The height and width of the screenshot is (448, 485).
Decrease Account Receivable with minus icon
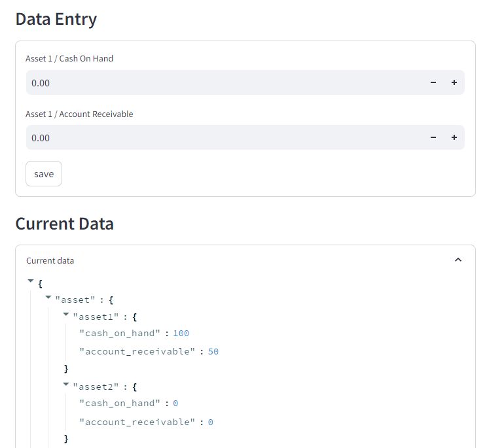(x=433, y=137)
